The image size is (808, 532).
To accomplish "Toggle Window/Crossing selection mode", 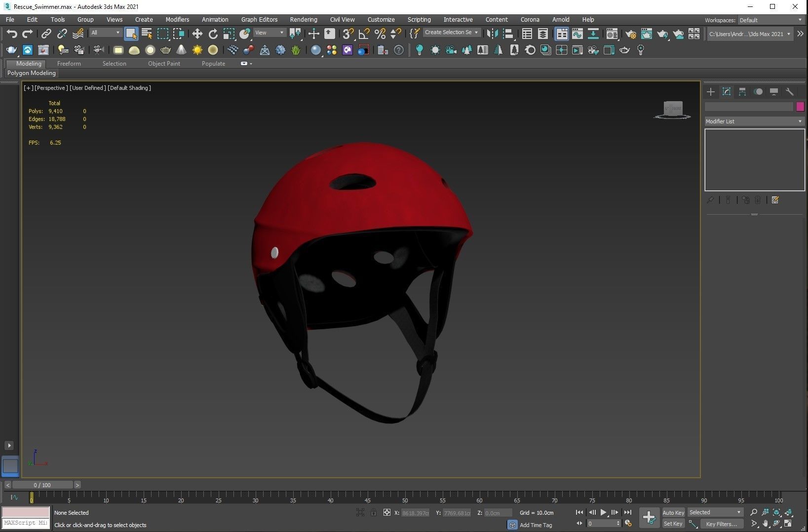I will [179, 34].
